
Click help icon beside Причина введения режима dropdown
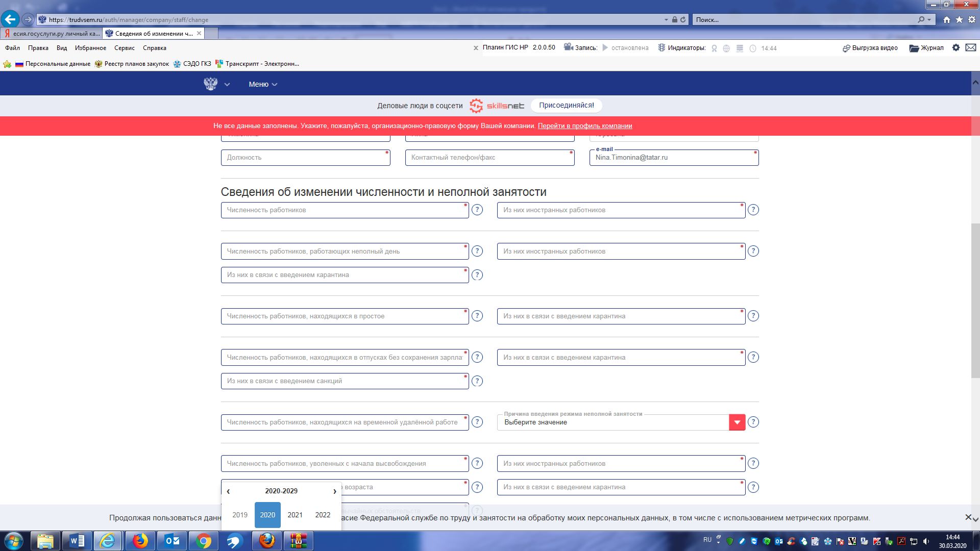753,422
